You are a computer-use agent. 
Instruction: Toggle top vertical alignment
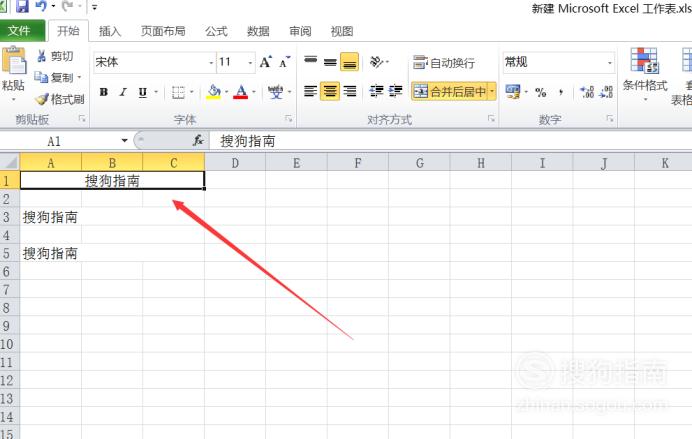(311, 62)
